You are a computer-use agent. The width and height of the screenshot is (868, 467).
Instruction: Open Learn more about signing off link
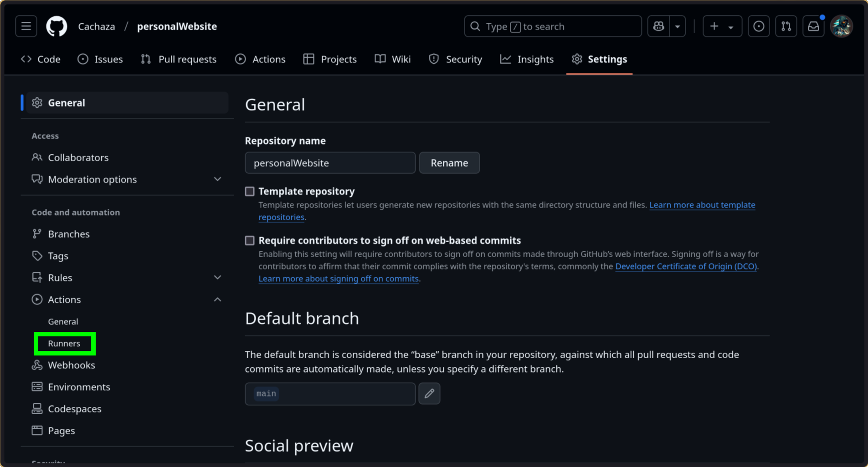pos(339,279)
